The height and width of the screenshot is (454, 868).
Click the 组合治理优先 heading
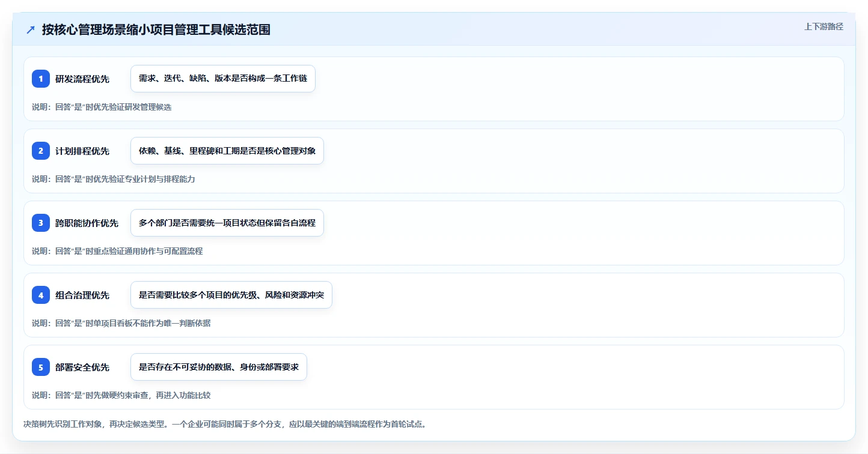tap(82, 295)
